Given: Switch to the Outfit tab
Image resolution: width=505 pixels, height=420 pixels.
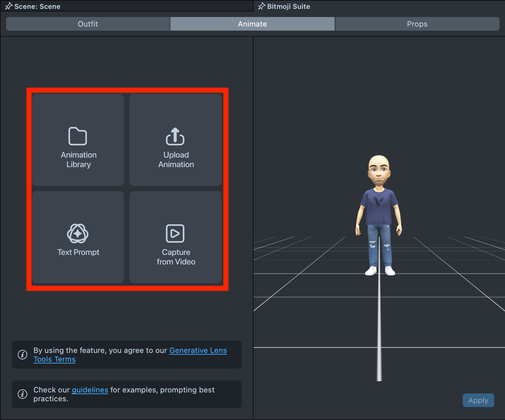Looking at the screenshot, I should click(88, 24).
